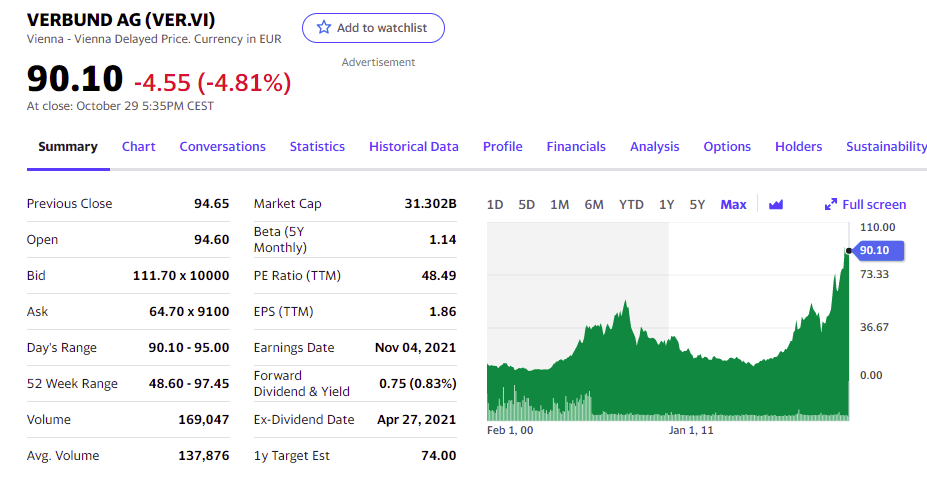Image resolution: width=927 pixels, height=484 pixels.
Task: Click the Earnings Date label
Action: point(294,347)
